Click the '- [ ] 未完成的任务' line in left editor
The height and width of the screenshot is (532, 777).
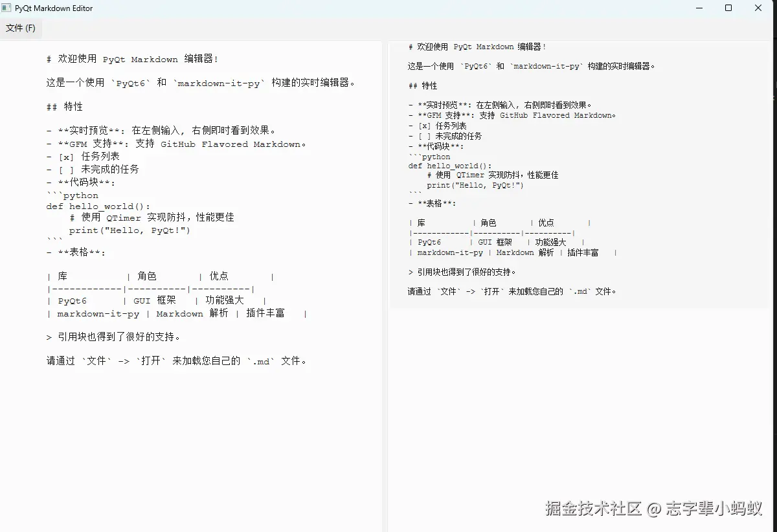coord(93,170)
